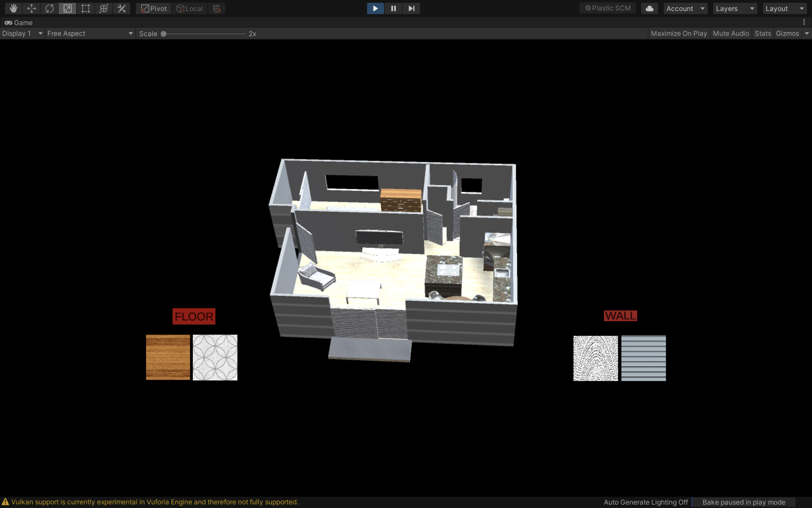Open the Display 1 selector
The width and height of the screenshot is (812, 508).
click(22, 33)
